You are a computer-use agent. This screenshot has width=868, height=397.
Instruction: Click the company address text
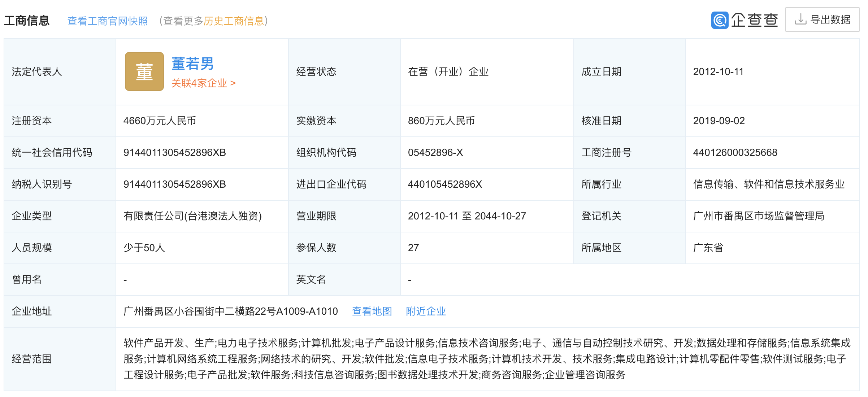[230, 311]
